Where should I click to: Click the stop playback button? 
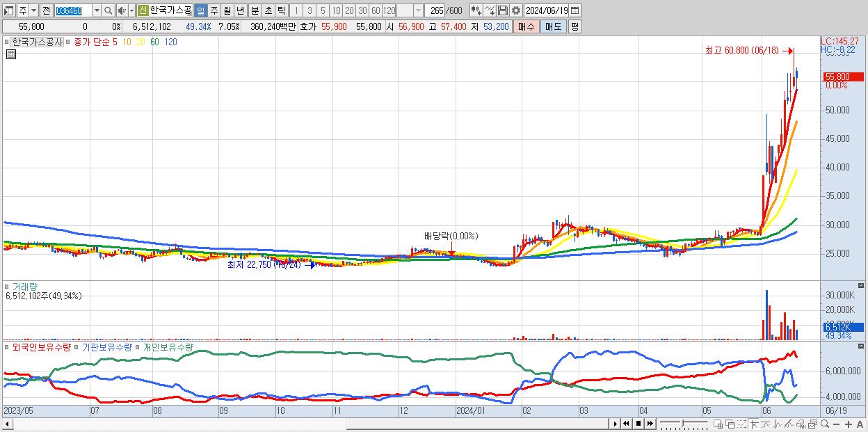pyautogui.click(x=638, y=424)
